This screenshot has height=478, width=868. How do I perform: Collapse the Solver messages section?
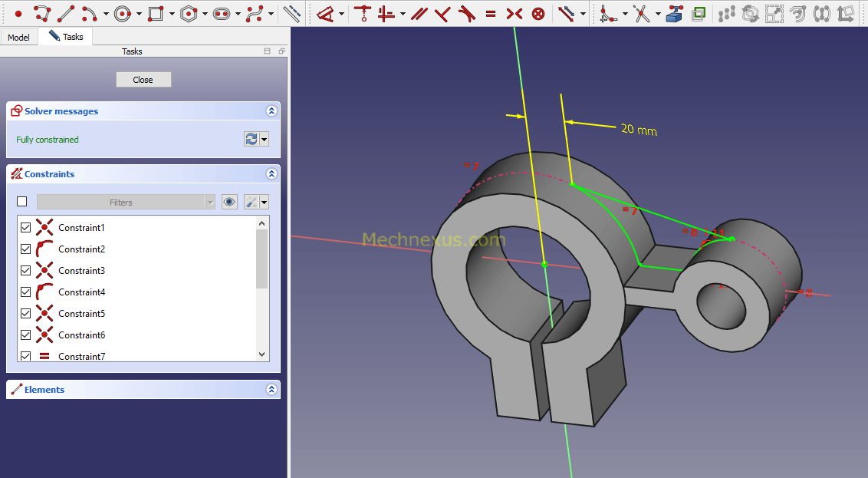(x=271, y=111)
